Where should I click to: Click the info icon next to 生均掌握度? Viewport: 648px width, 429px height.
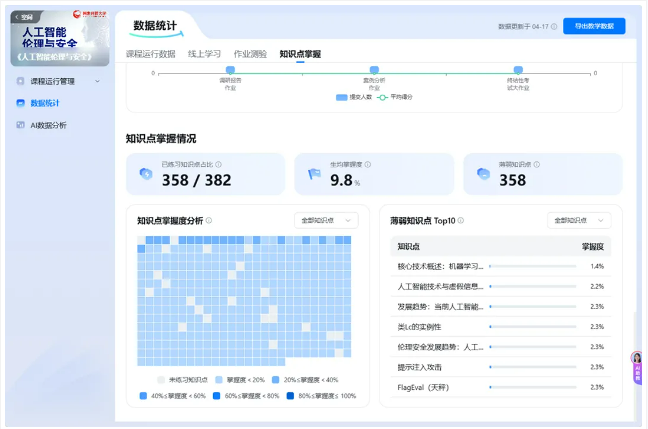[x=368, y=164]
